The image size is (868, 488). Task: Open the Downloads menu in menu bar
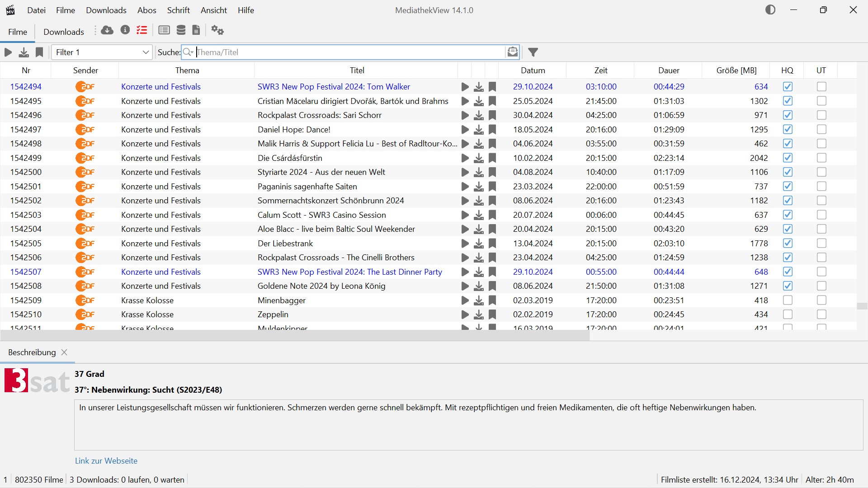(106, 10)
